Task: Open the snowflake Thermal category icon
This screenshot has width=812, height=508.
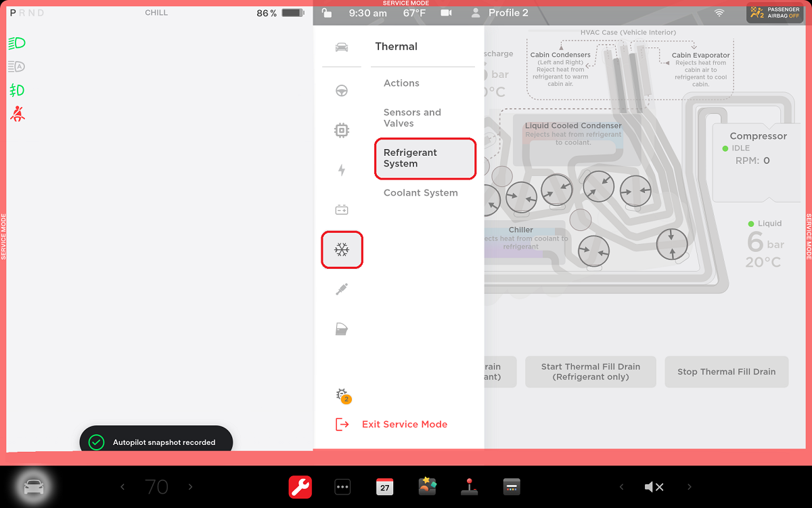Action: click(342, 250)
